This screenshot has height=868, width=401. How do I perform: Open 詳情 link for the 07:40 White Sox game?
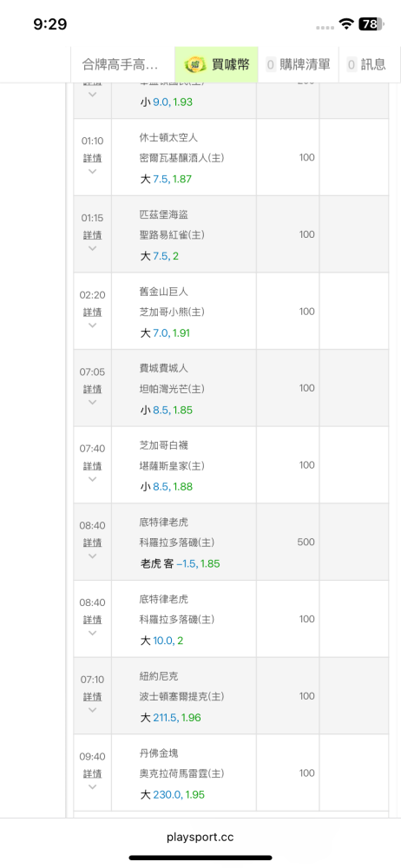pos(93,466)
